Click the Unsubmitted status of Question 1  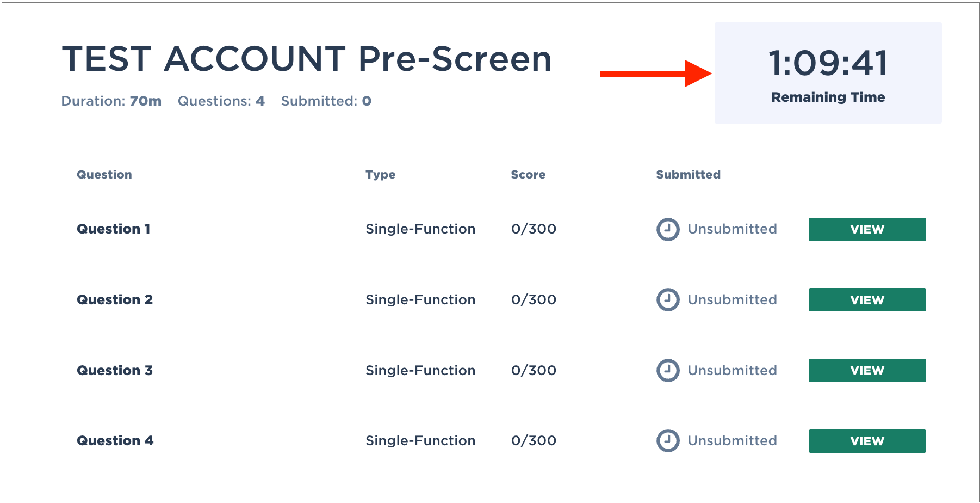pos(732,229)
